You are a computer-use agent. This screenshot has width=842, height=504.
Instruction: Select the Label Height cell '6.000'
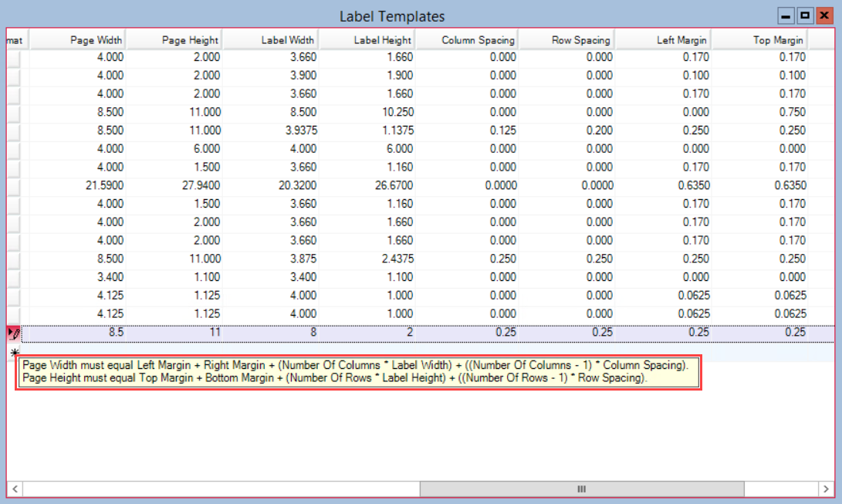pos(367,149)
